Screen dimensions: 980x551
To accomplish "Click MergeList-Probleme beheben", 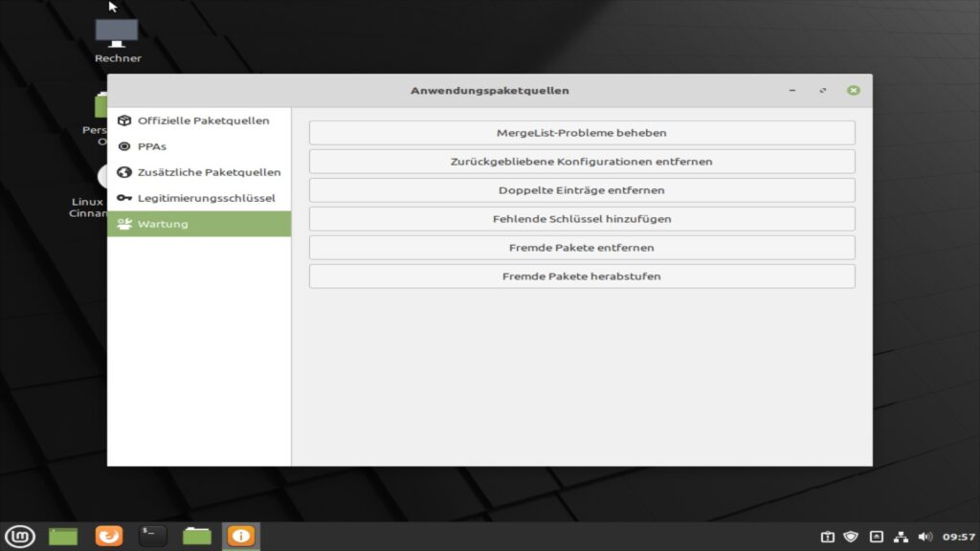I will pos(582,133).
